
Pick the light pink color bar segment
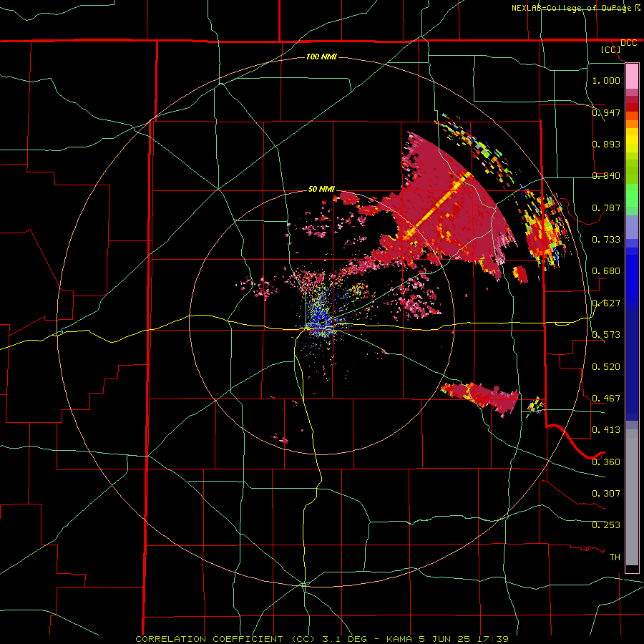point(632,77)
